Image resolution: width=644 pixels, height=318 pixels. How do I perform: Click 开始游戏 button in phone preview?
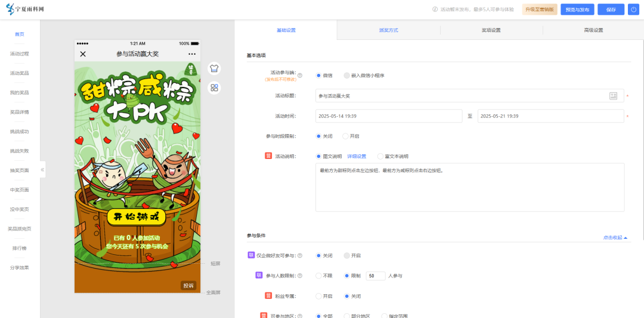point(137,217)
